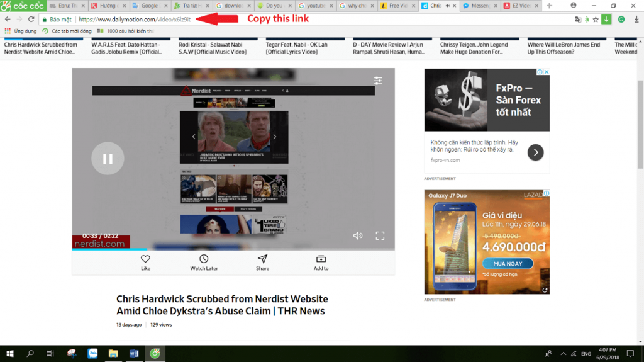Viewport: 644px width, 362px height.
Task: Open a new browser tab
Action: (x=549, y=6)
